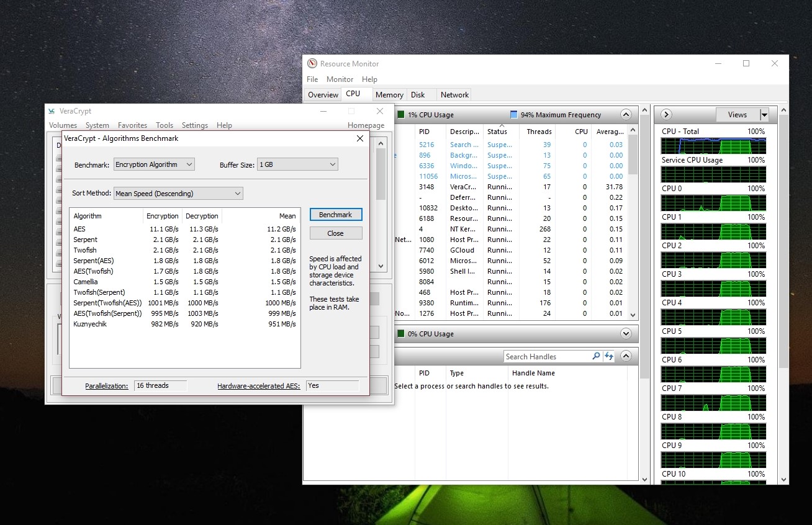This screenshot has height=525, width=812.
Task: Sort processes by the Threads column header
Action: point(539,131)
